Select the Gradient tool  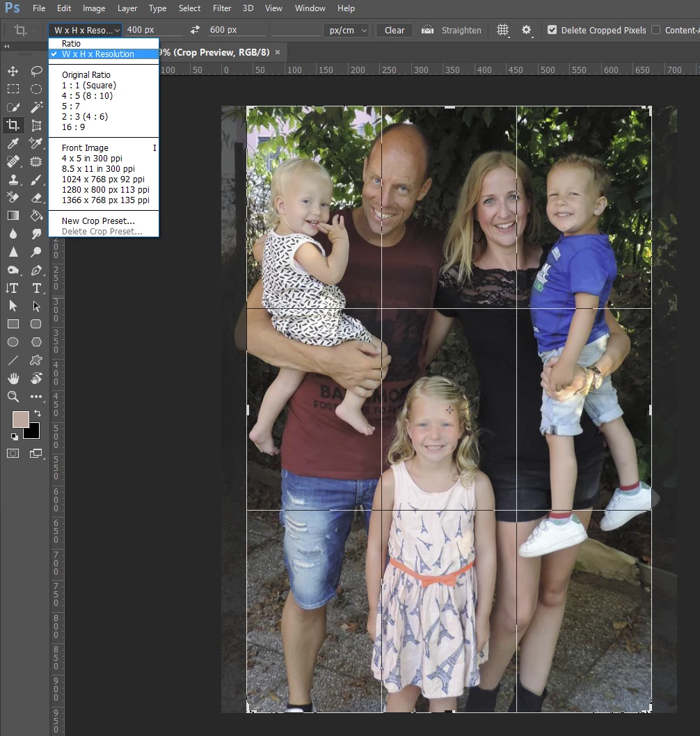[13, 216]
